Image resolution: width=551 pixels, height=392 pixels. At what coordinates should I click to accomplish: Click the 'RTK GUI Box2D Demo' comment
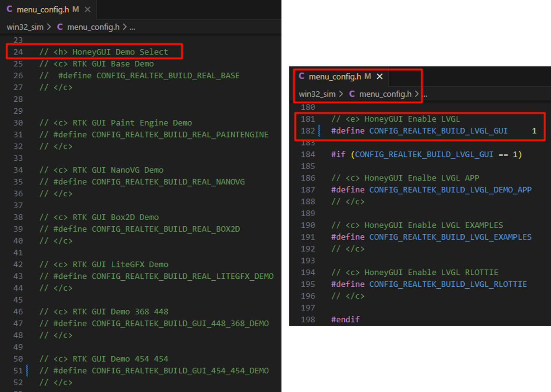point(99,217)
